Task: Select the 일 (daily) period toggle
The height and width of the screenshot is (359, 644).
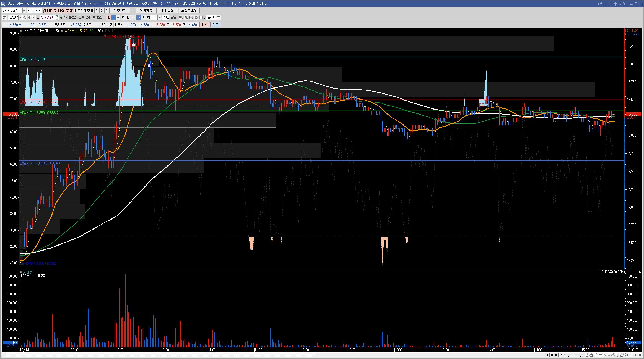Action: [x=108, y=18]
